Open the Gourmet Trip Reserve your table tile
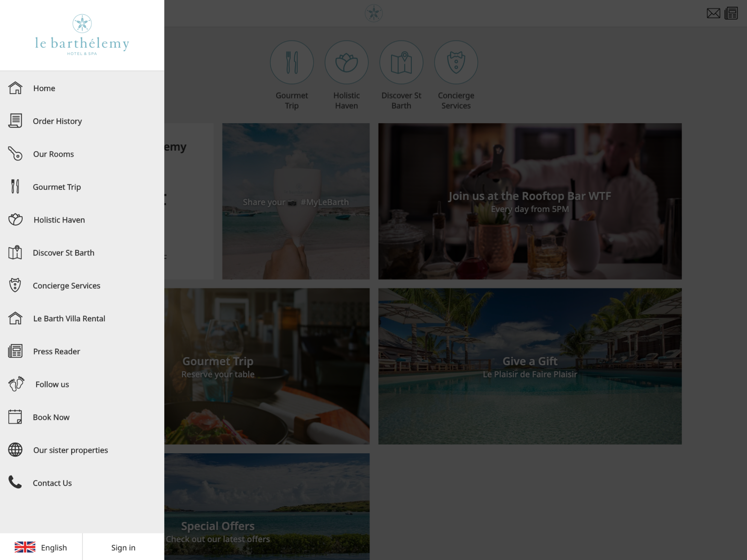The image size is (747, 560). [x=267, y=366]
